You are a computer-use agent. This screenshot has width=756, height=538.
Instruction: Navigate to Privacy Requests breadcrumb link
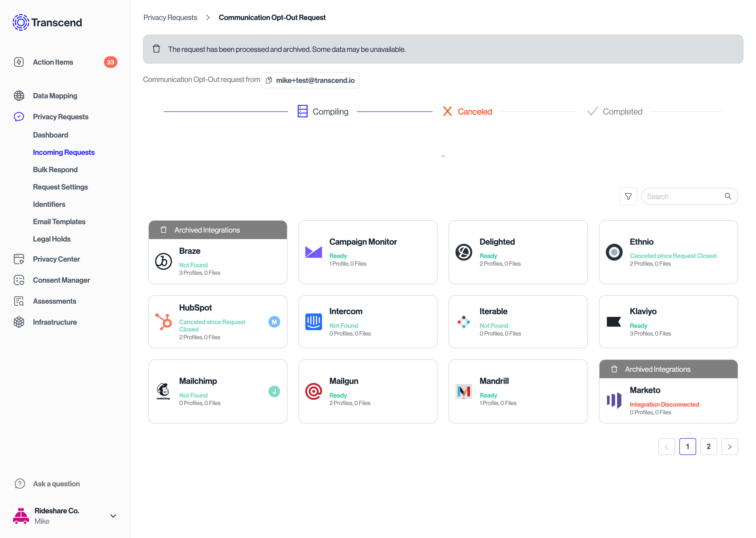click(x=170, y=18)
